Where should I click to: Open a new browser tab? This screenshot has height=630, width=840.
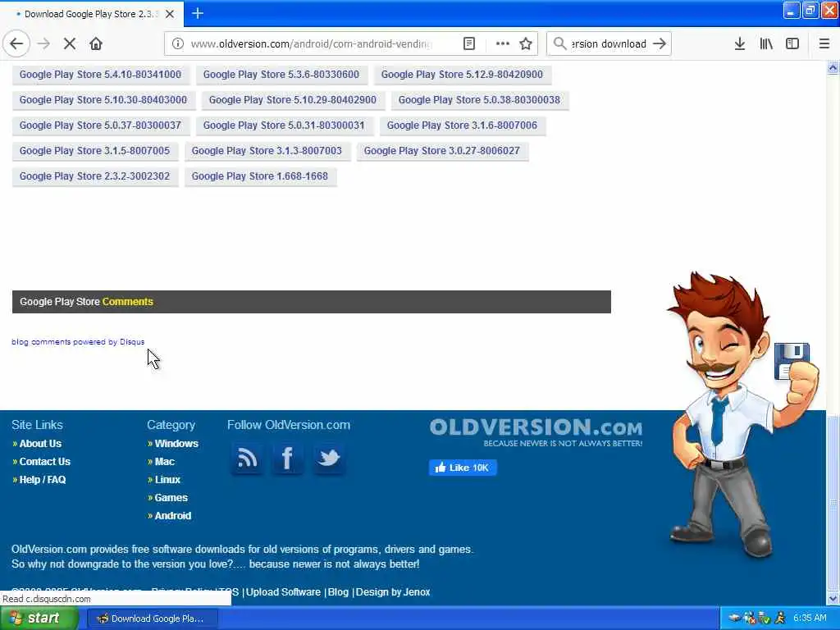(198, 13)
